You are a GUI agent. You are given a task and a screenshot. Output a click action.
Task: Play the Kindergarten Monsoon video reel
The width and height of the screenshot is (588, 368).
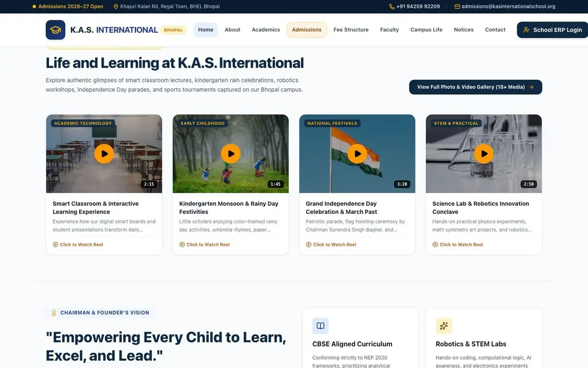(231, 154)
